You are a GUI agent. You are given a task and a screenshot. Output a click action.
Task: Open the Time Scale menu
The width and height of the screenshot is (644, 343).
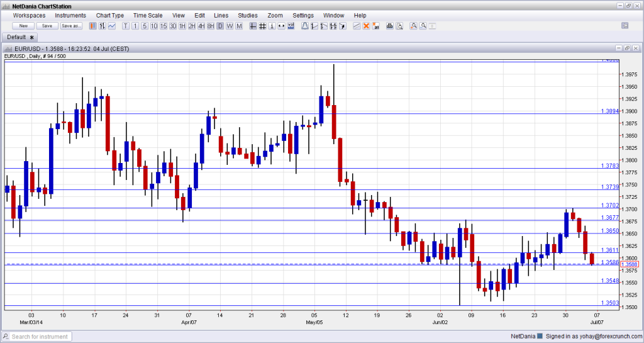point(148,16)
